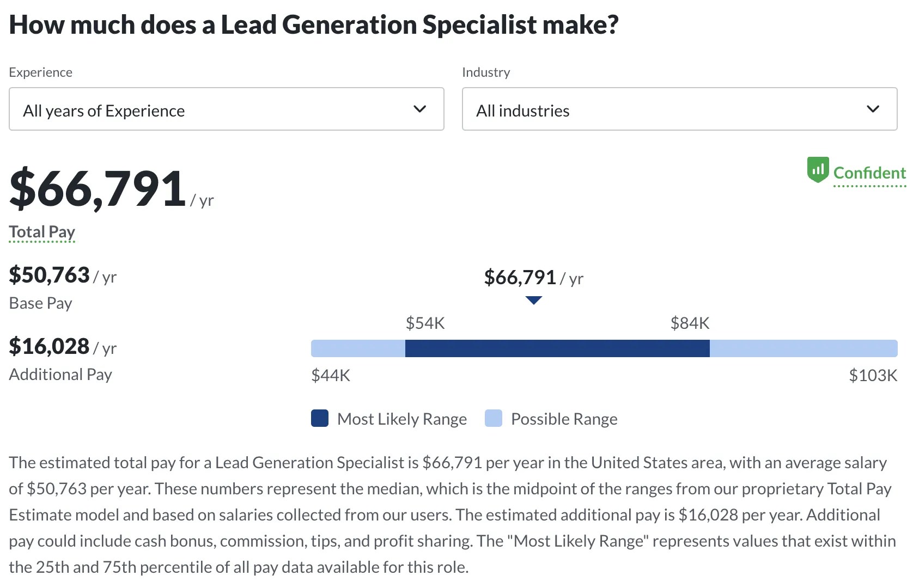
Task: Select the Base Pay label
Action: [40, 303]
